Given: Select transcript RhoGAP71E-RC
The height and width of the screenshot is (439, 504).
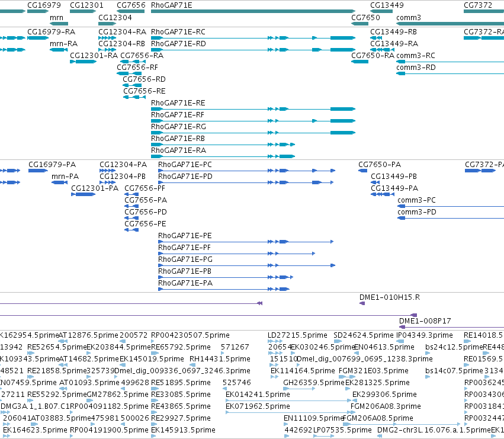Looking at the screenshot, I should pos(253,38).
